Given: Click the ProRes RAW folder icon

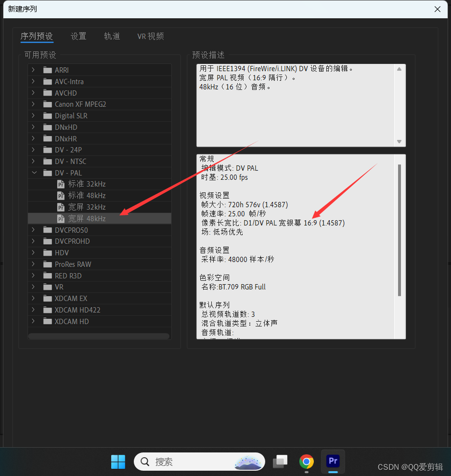Looking at the screenshot, I should click(47, 264).
